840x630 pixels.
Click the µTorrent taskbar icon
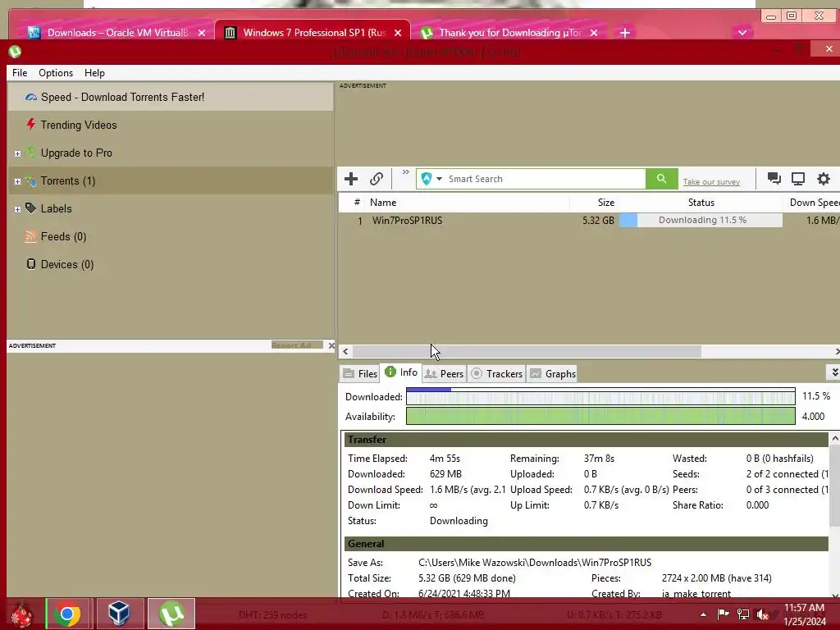click(171, 614)
